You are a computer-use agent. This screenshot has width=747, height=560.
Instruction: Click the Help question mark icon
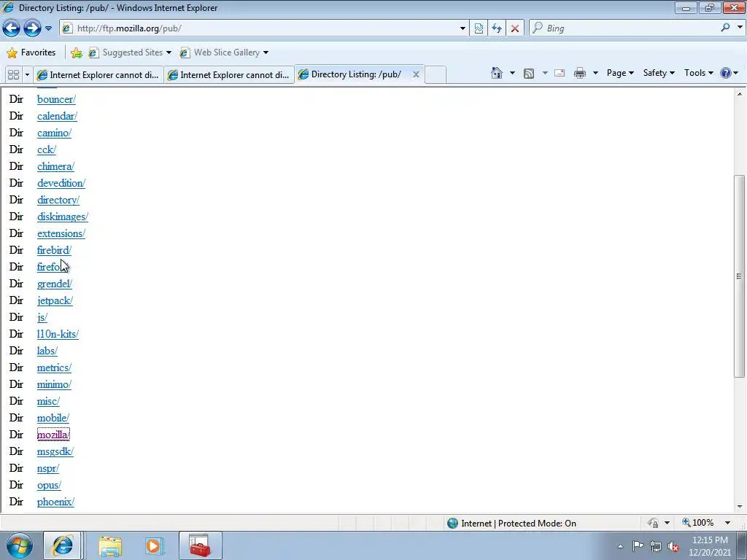(726, 73)
